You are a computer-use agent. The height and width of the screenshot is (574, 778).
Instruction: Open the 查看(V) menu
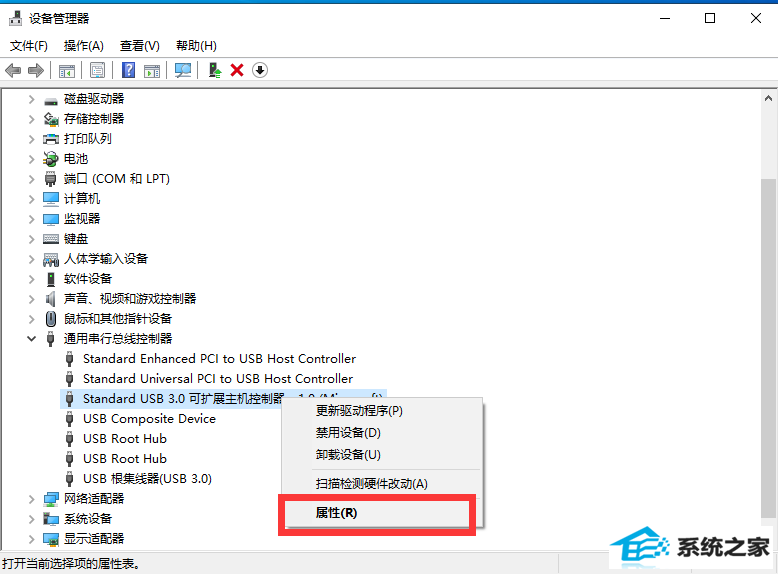pyautogui.click(x=139, y=46)
